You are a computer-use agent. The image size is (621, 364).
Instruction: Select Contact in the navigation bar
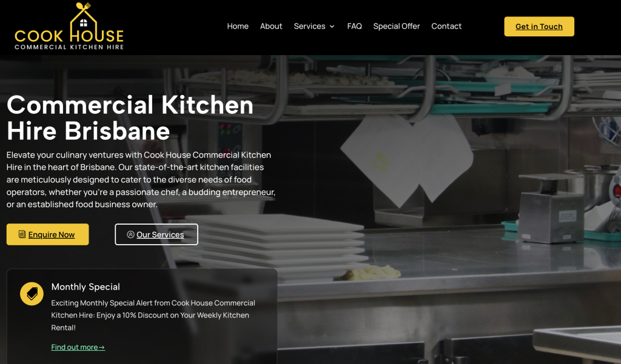pos(446,26)
